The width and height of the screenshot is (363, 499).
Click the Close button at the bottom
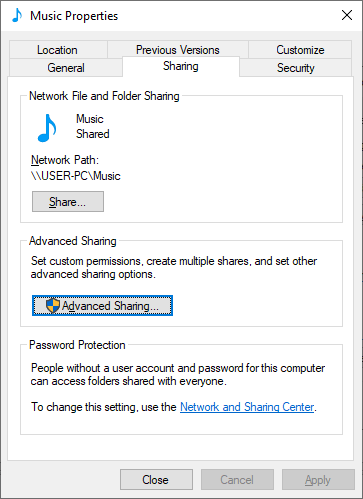click(x=156, y=480)
